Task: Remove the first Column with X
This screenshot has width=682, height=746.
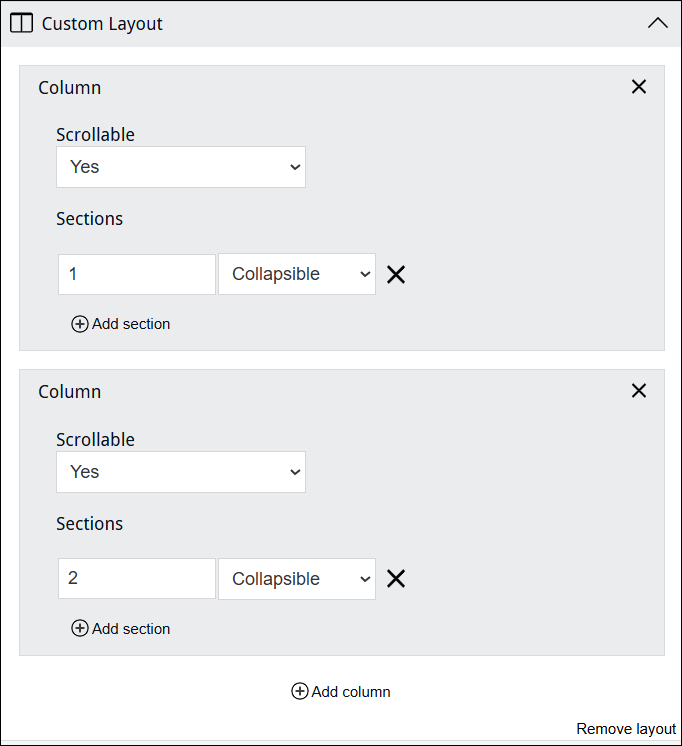Action: [639, 87]
